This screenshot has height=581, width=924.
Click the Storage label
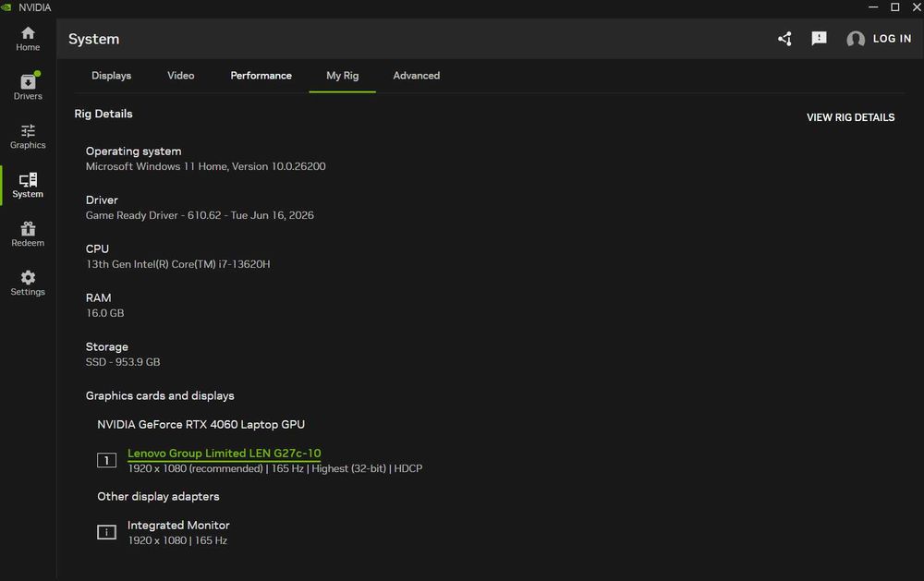coord(106,346)
